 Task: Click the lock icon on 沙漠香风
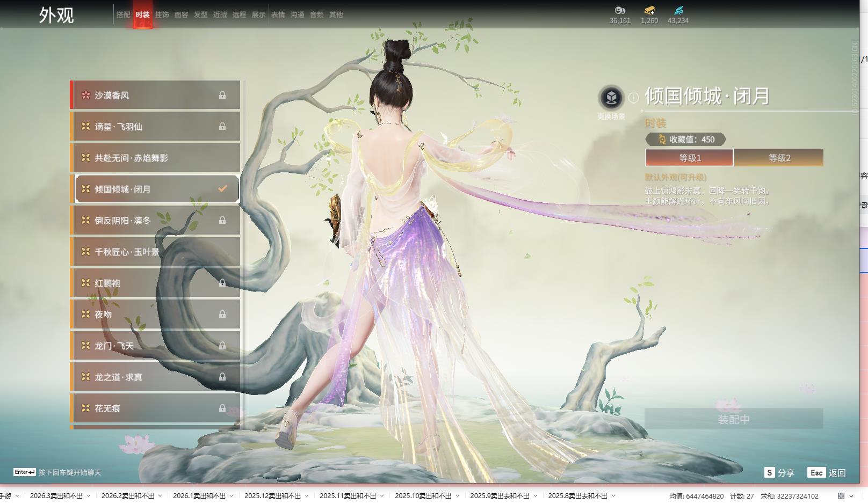tap(222, 95)
